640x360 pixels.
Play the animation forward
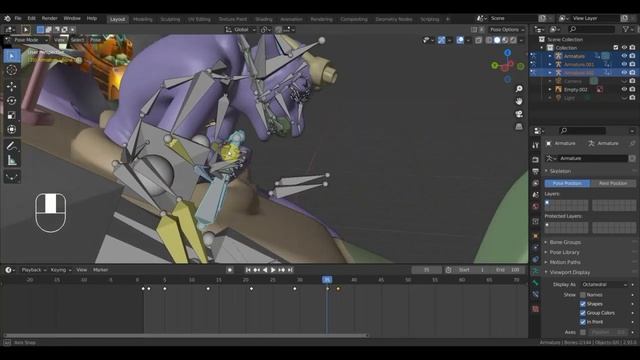tap(273, 270)
